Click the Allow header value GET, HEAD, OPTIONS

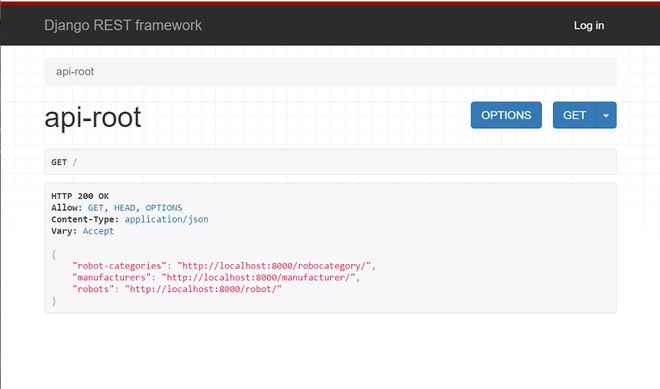click(x=135, y=208)
